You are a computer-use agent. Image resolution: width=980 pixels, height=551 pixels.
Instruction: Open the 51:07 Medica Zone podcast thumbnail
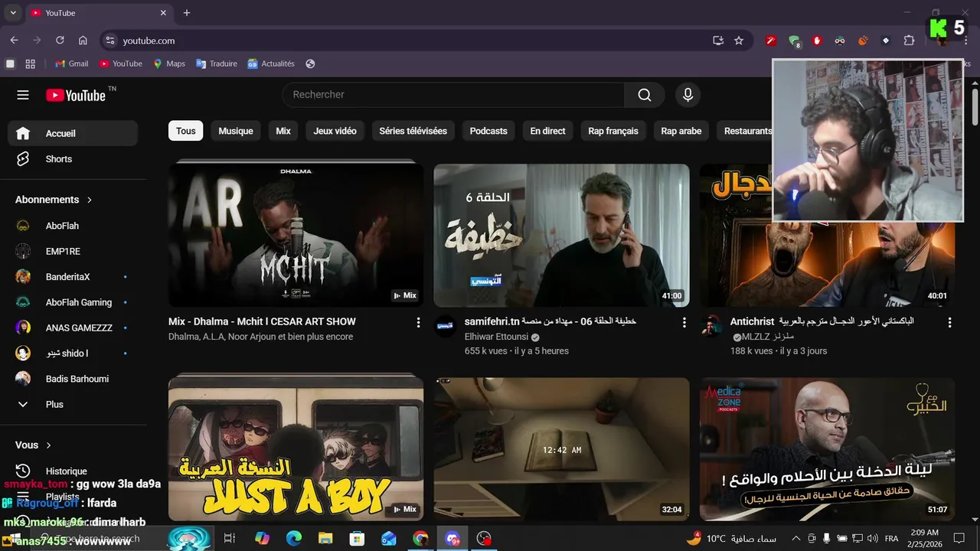pos(827,449)
